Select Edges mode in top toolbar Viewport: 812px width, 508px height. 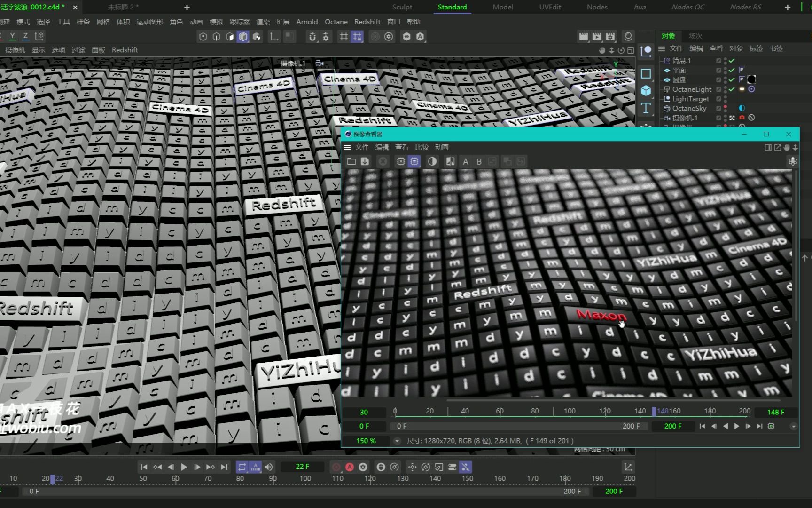point(217,37)
